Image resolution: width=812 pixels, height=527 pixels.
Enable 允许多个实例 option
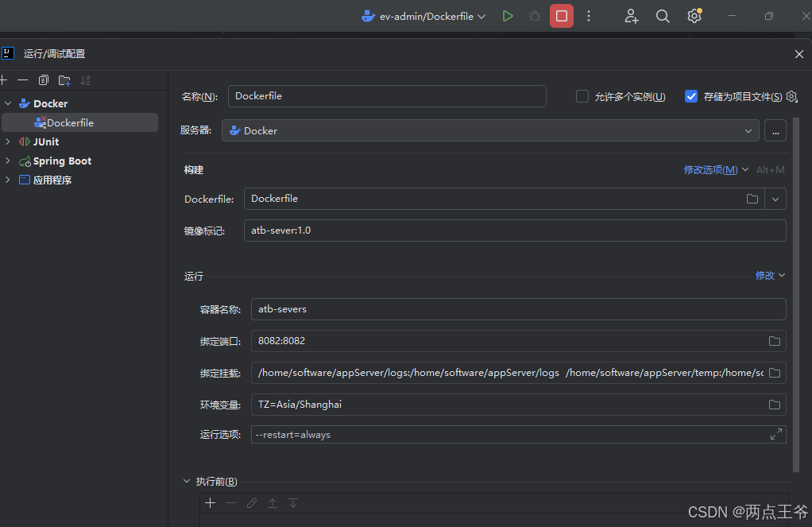(x=582, y=96)
